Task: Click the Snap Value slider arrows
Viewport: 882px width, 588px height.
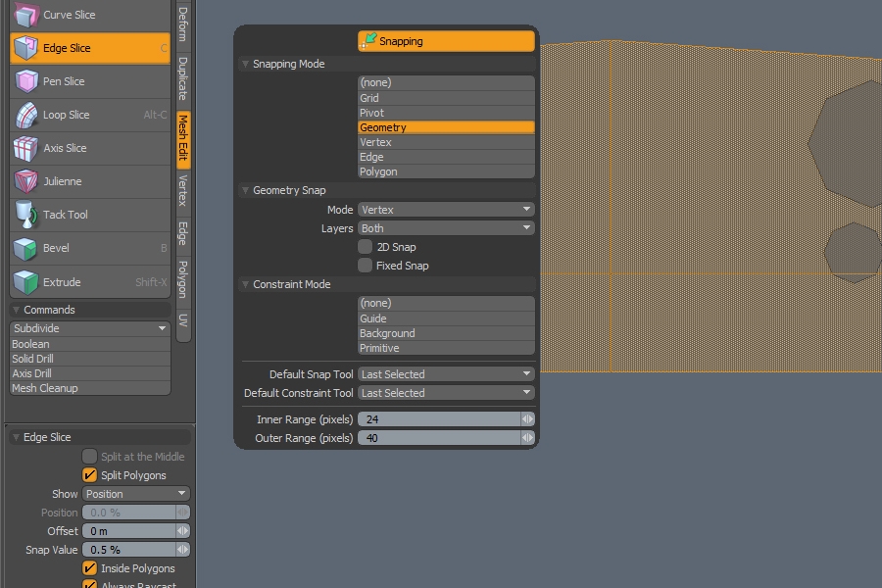Action: [183, 549]
